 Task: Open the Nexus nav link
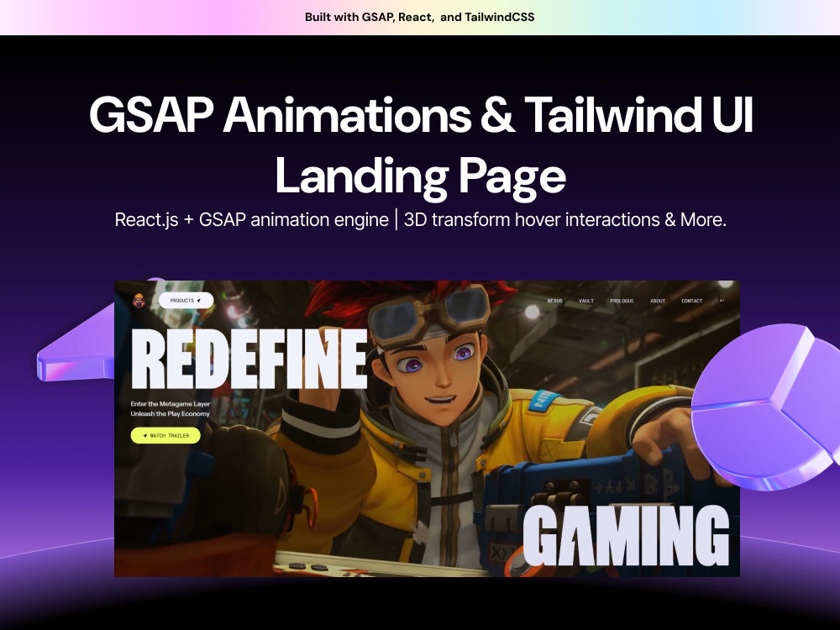tap(555, 301)
